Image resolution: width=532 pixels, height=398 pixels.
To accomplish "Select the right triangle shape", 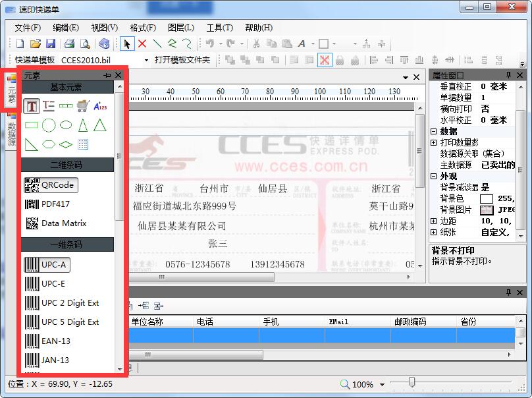I will [x=32, y=144].
